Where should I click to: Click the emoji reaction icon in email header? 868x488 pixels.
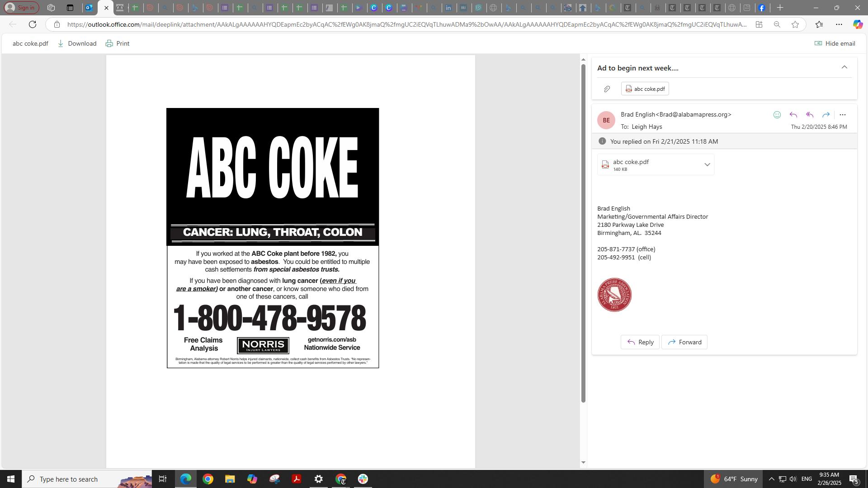click(x=777, y=115)
